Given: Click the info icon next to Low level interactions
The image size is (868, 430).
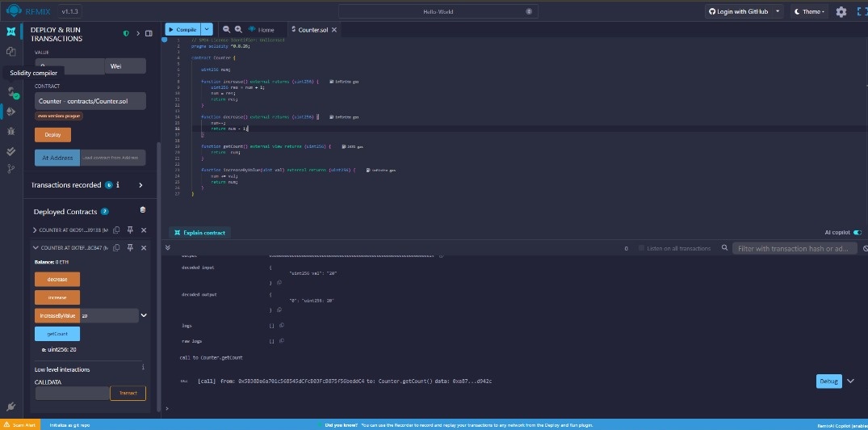Looking at the screenshot, I should (143, 367).
